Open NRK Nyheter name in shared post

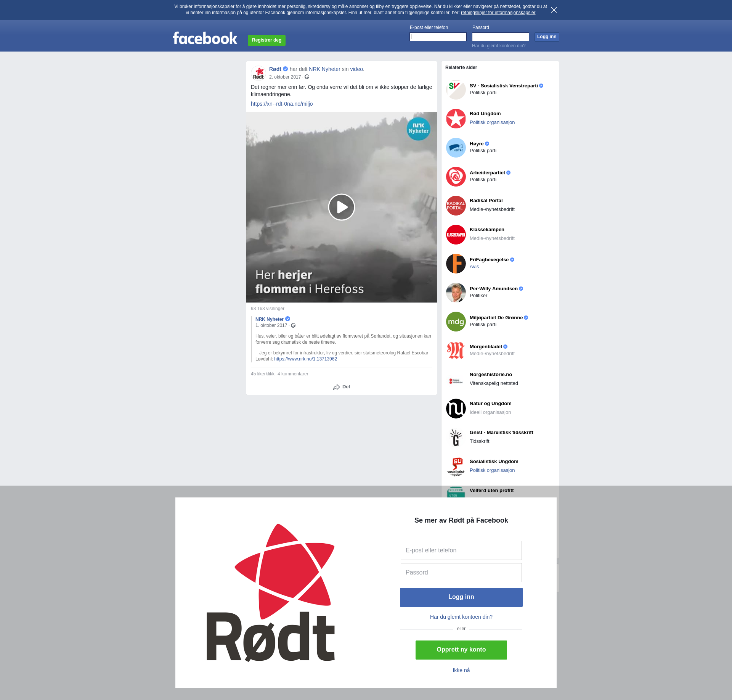[270, 319]
